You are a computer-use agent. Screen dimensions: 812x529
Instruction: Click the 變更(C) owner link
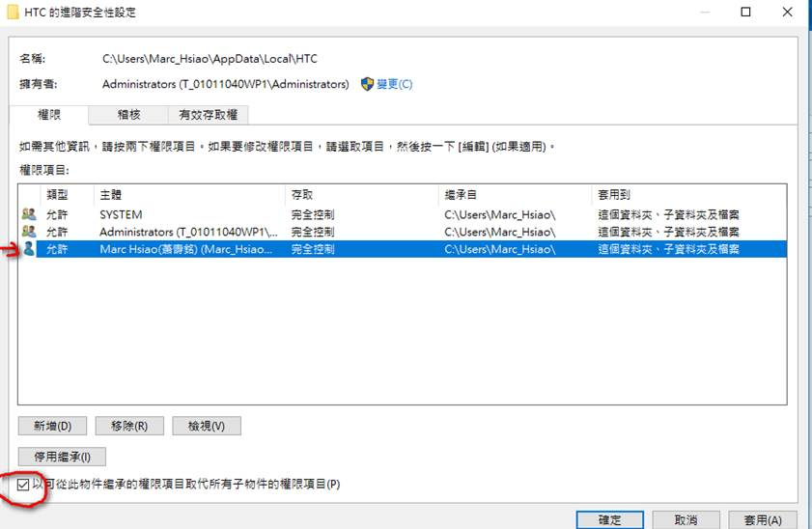394,84
